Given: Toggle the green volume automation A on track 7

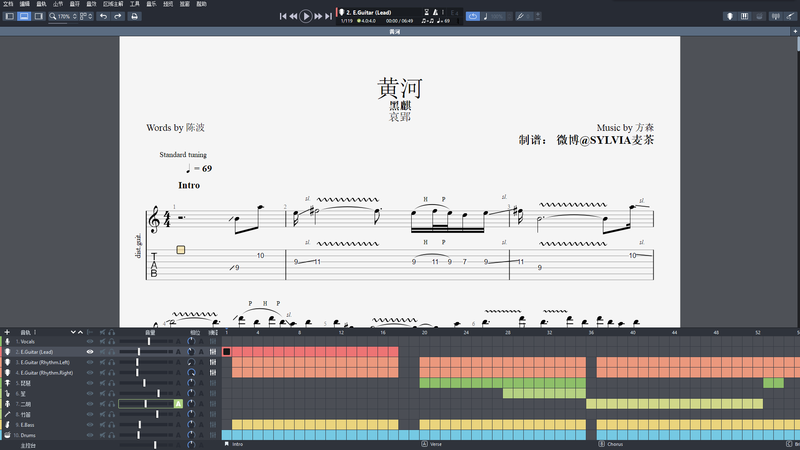Looking at the screenshot, I should tap(178, 404).
